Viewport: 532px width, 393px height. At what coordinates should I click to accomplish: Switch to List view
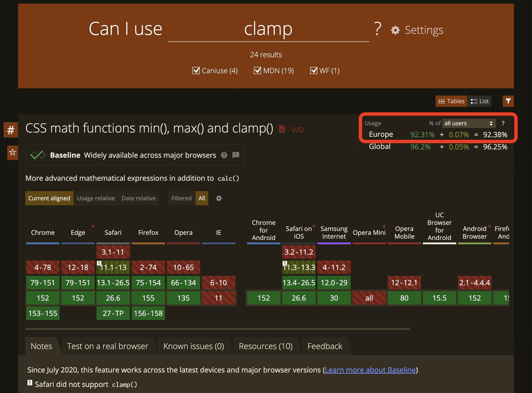click(479, 101)
